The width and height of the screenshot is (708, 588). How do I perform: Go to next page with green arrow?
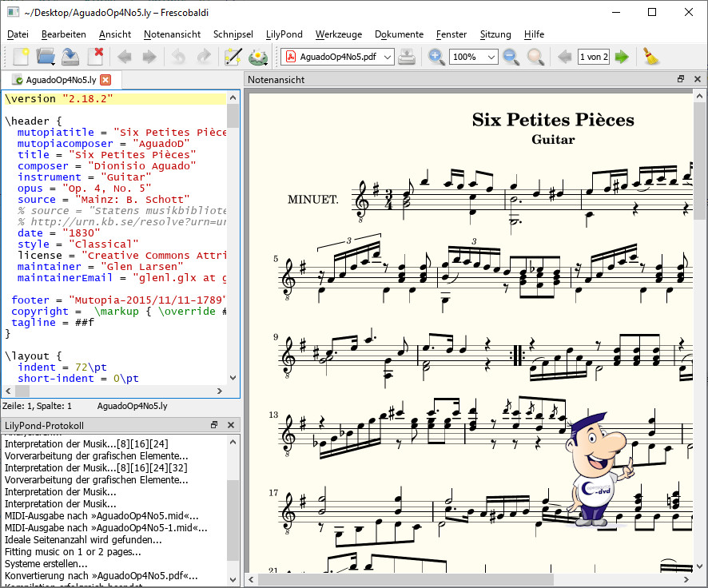[x=622, y=57]
